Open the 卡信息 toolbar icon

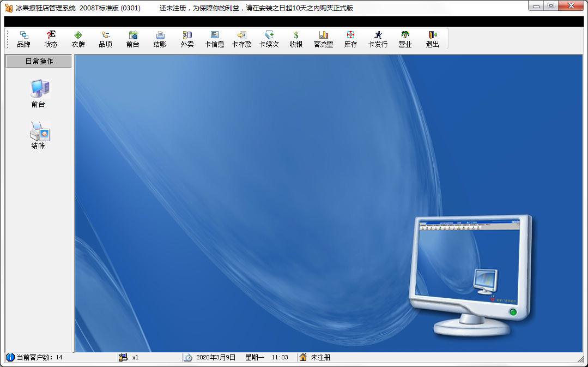click(x=215, y=39)
